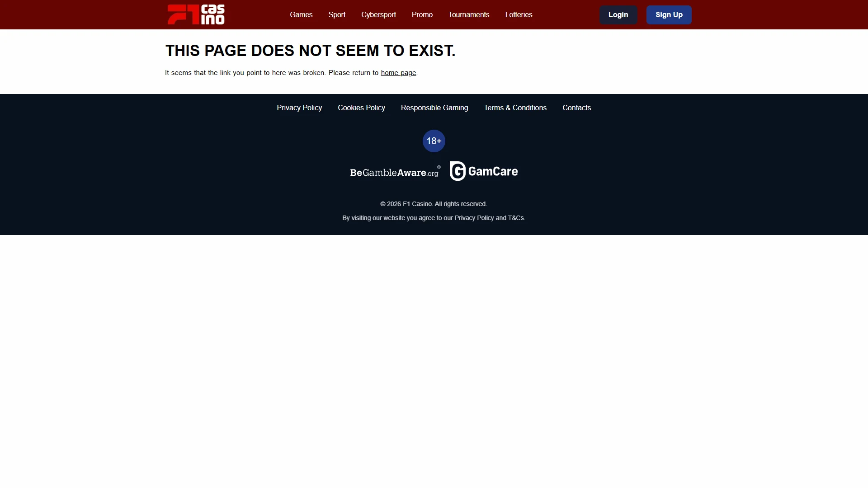868x488 pixels.
Task: Go to the Sport section
Action: click(x=337, y=14)
